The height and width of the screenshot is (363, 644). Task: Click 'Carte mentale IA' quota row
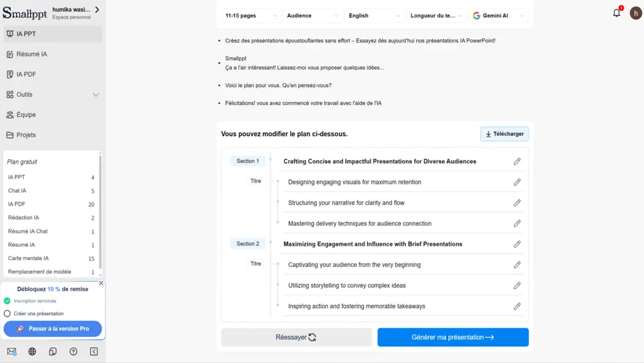coord(51,258)
